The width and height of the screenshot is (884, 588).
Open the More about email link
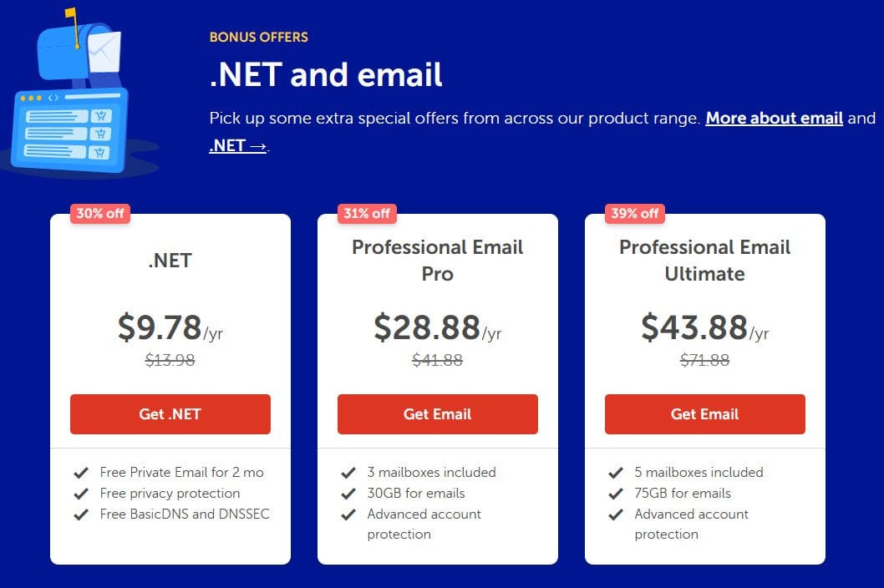coord(774,118)
